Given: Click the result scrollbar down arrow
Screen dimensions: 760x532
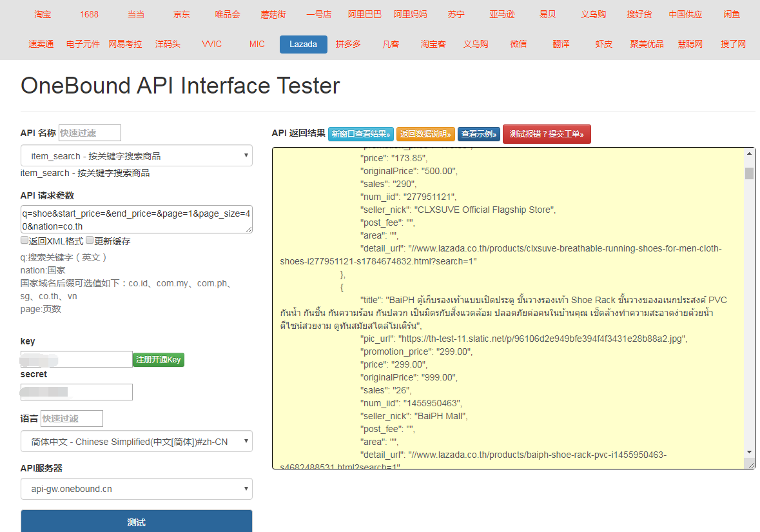Looking at the screenshot, I should (749, 452).
